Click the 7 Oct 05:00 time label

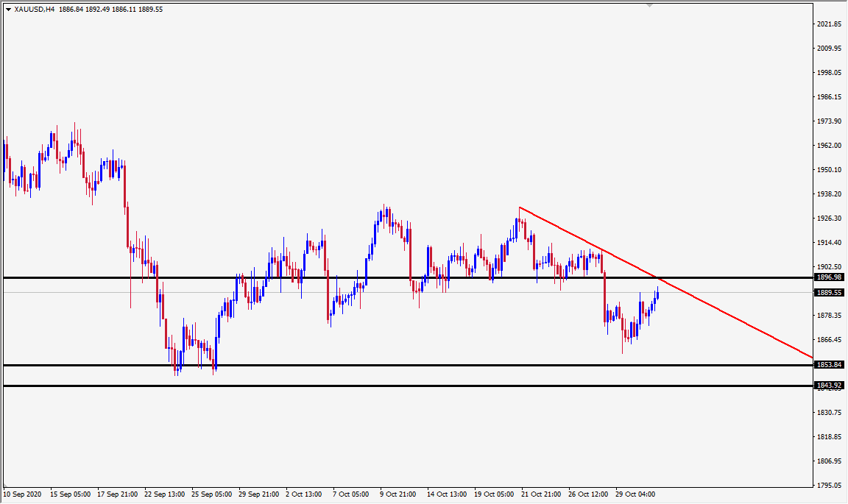pyautogui.click(x=350, y=494)
